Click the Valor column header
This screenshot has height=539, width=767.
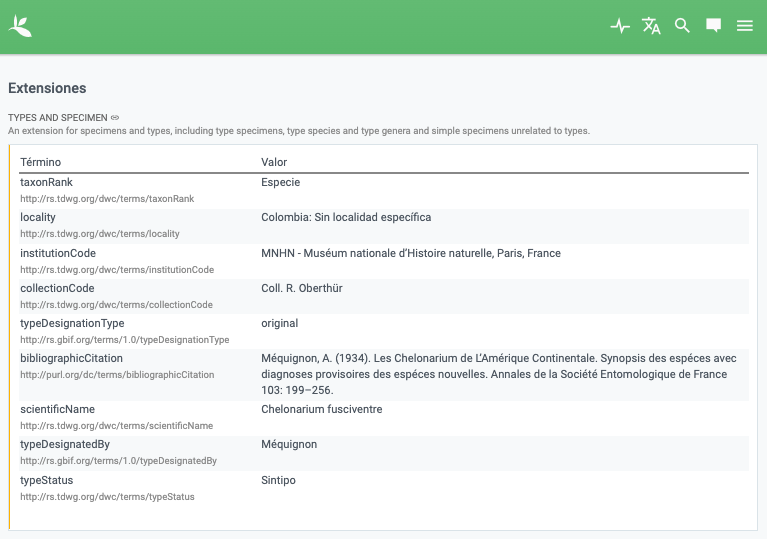(x=274, y=162)
